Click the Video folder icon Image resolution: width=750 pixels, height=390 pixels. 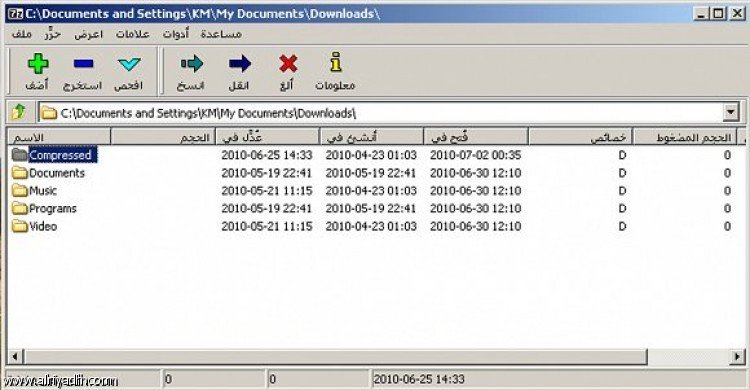coord(20,225)
